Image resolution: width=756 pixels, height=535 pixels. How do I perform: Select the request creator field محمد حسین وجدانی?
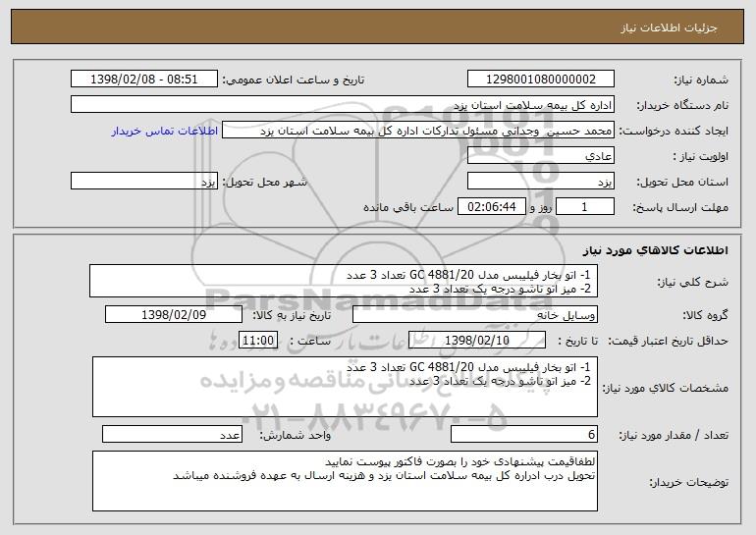pos(418,131)
